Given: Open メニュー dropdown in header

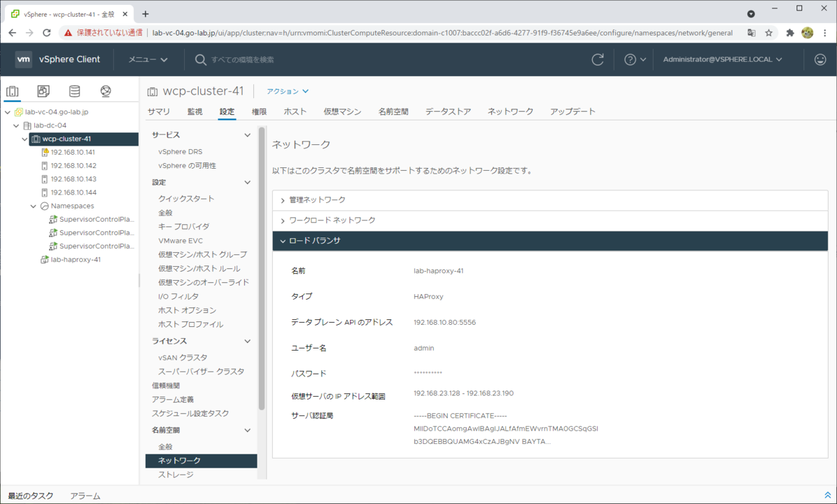Looking at the screenshot, I should pyautogui.click(x=148, y=59).
